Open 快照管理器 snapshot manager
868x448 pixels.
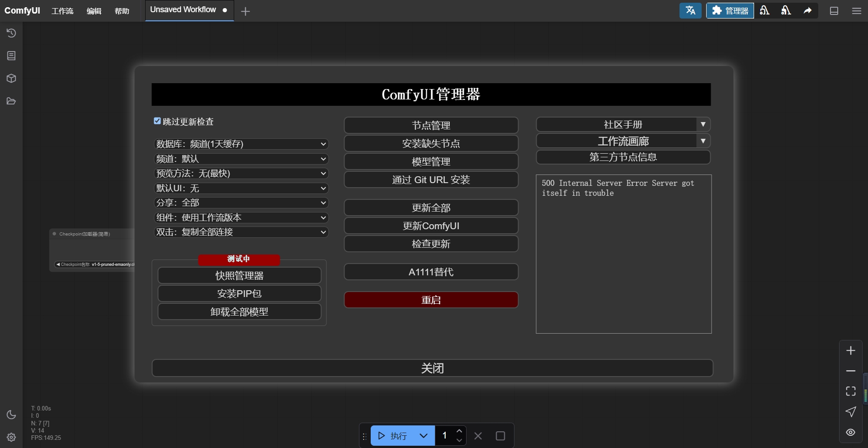tap(240, 275)
